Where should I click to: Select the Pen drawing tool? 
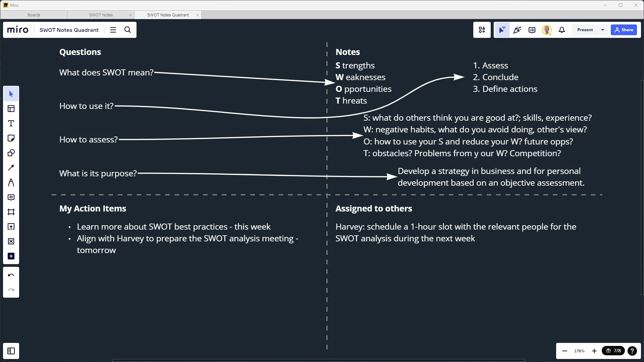(x=11, y=182)
